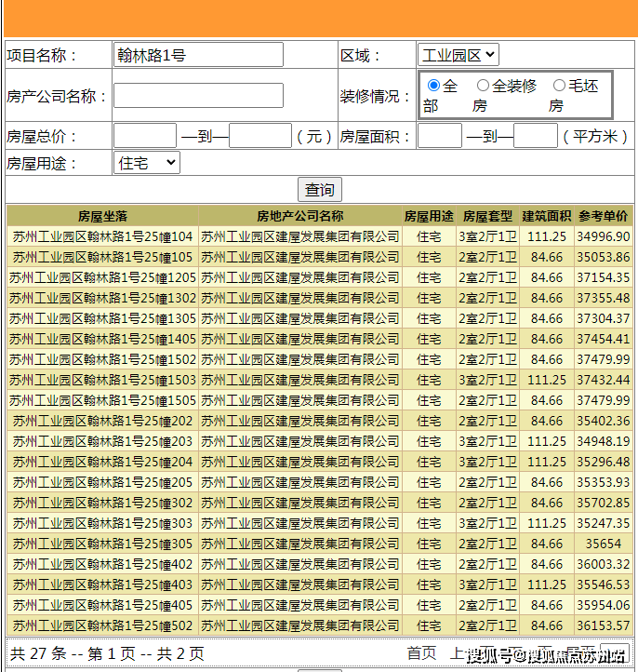This screenshot has width=638, height=672.
Task: Open the 区域 dropdown showing 工业园区
Action: (x=458, y=55)
